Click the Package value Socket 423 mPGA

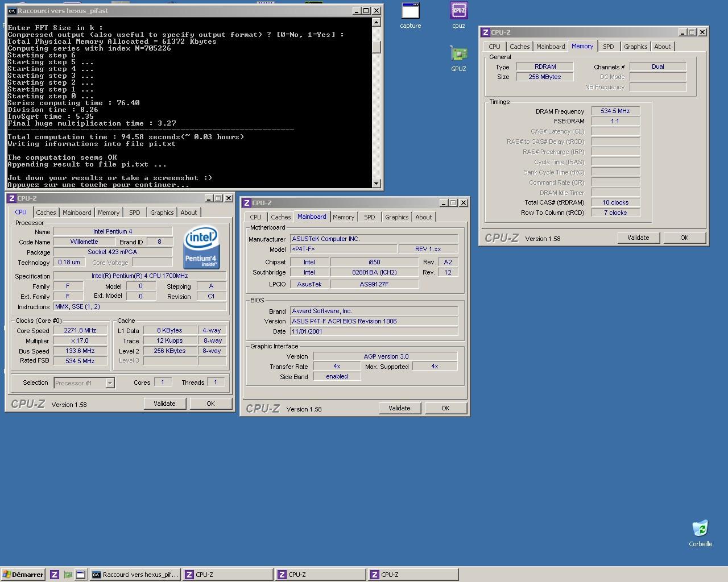pyautogui.click(x=113, y=252)
